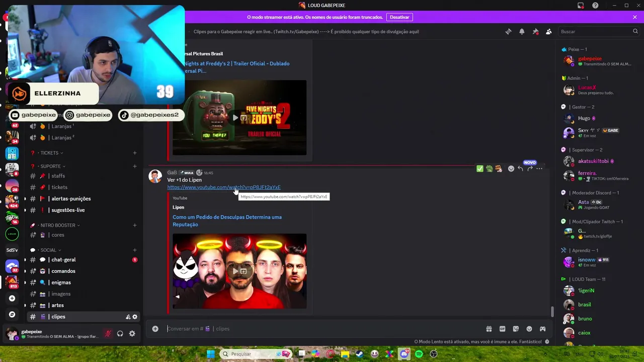Viewport: 644px width, 362px height.
Task: Open akatsuki1tobi member entry
Action: click(x=600, y=161)
